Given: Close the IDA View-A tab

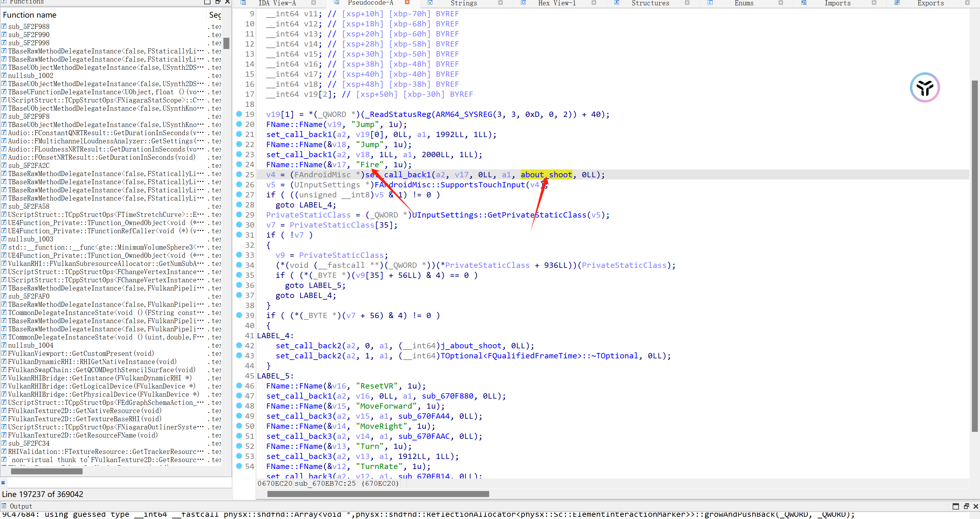Looking at the screenshot, I should click(314, 3).
